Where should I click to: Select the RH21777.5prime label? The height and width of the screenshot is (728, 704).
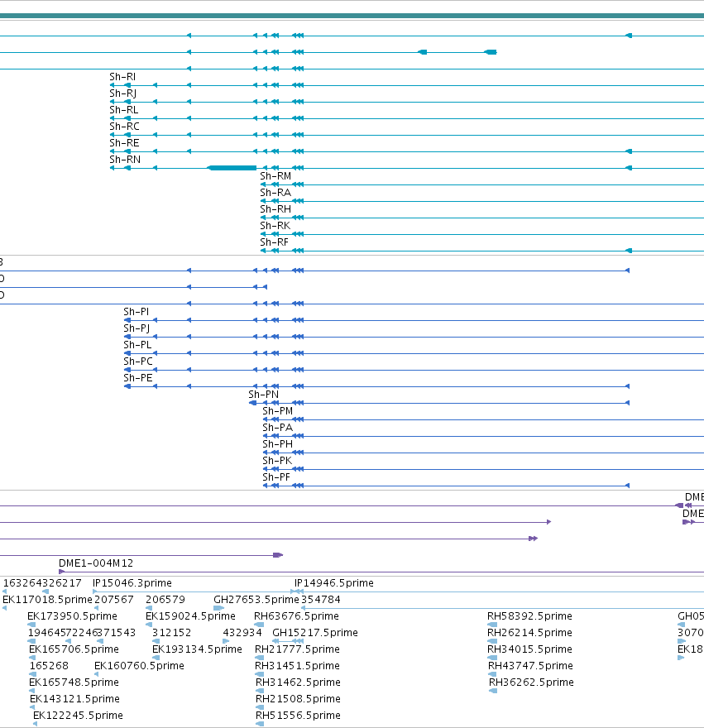tap(297, 649)
